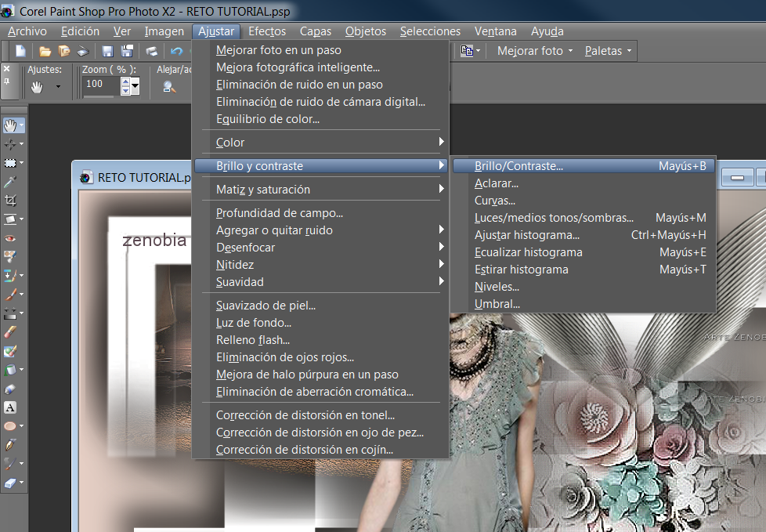Select the Paint Brush tool
This screenshot has height=532, width=766.
click(x=9, y=294)
